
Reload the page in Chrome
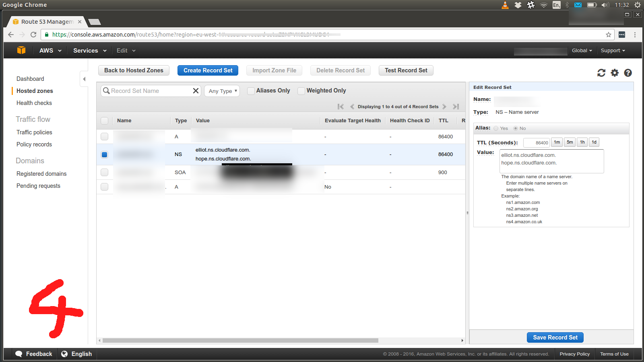point(33,35)
